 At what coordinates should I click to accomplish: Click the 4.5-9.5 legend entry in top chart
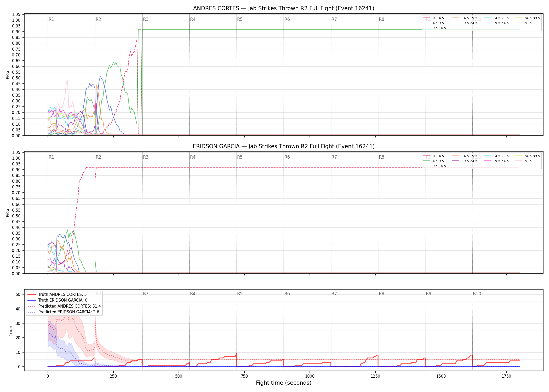433,23
